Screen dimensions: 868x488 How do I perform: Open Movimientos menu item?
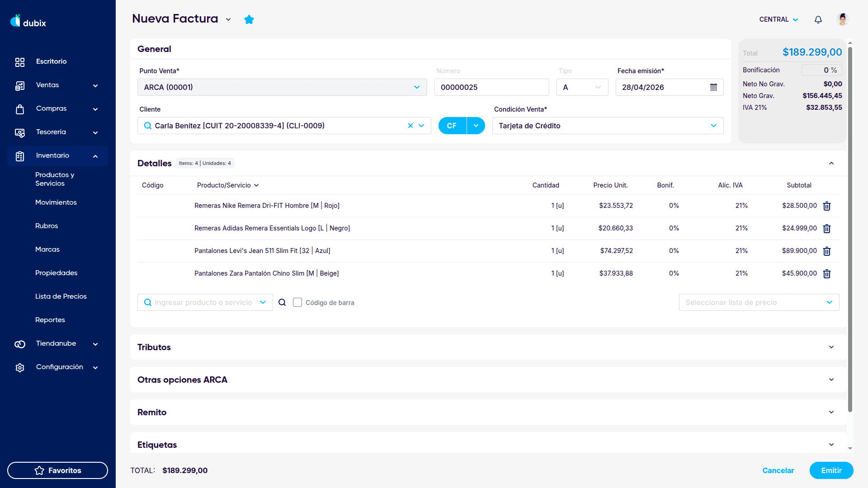pos(56,202)
